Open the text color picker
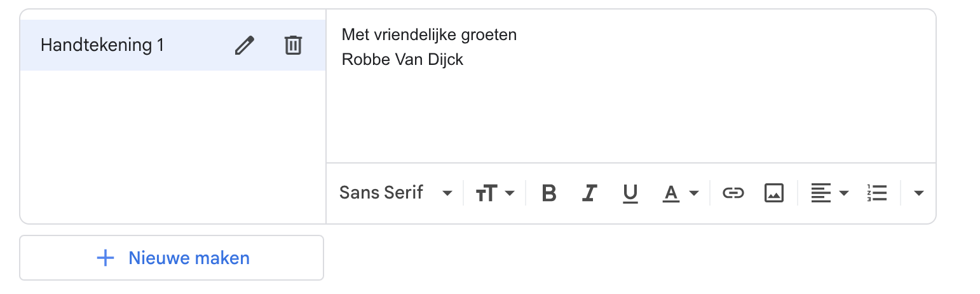Viewport: 980px width, 294px height. [x=671, y=193]
